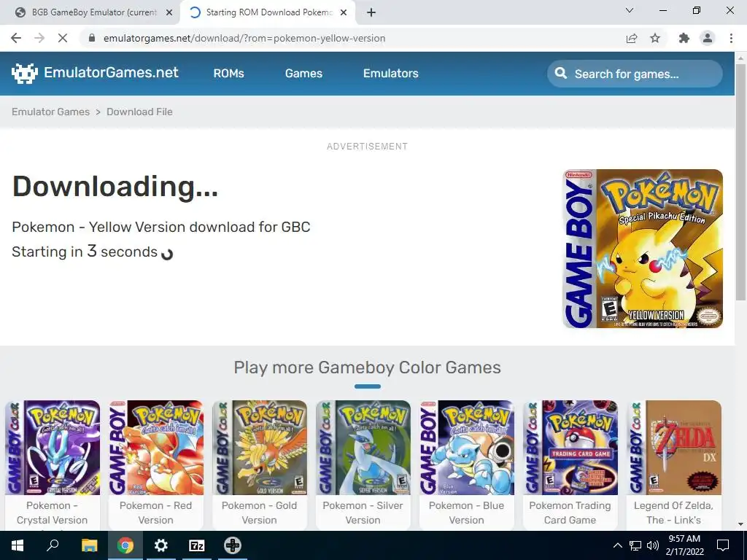747x560 pixels.
Task: Close the BGB GameBoy Emulator tab
Action: pyautogui.click(x=169, y=12)
